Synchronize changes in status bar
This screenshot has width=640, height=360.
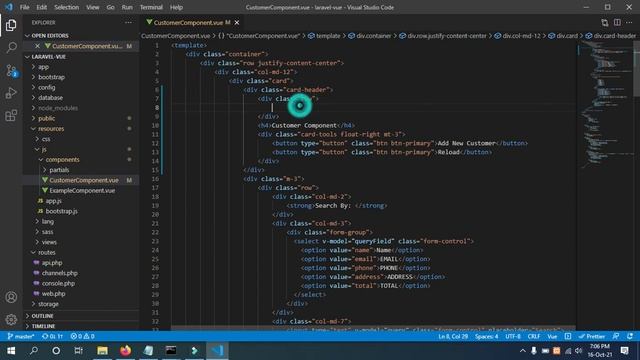(52, 336)
